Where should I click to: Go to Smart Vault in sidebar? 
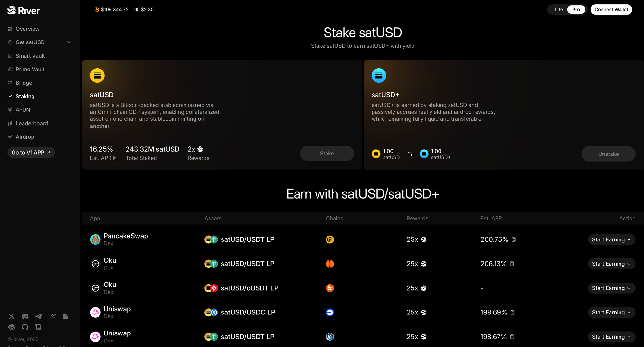coord(30,56)
